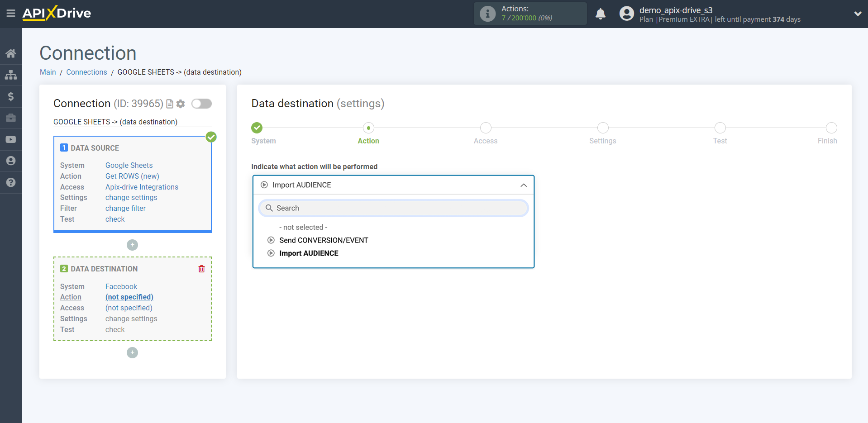Click the Data Source green checkmark
868x423 pixels.
(211, 137)
